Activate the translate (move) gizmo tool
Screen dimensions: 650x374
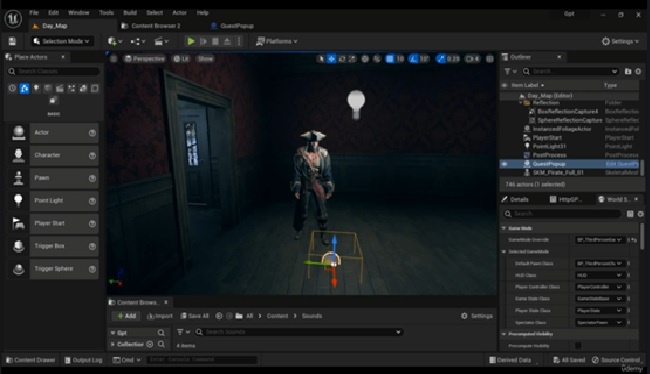point(331,59)
